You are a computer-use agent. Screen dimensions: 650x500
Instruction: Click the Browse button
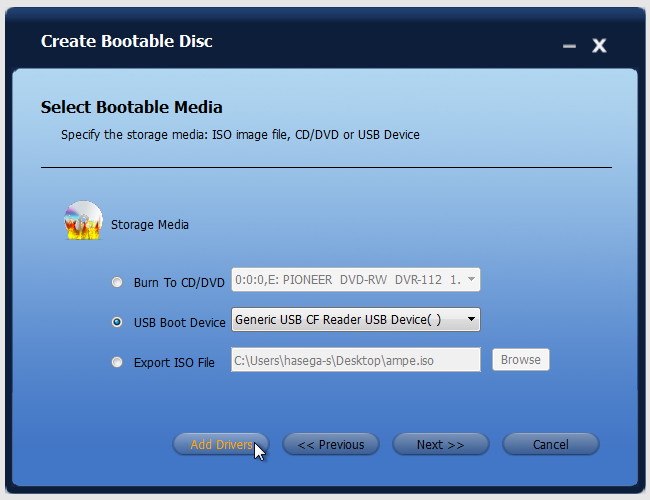[x=521, y=359]
